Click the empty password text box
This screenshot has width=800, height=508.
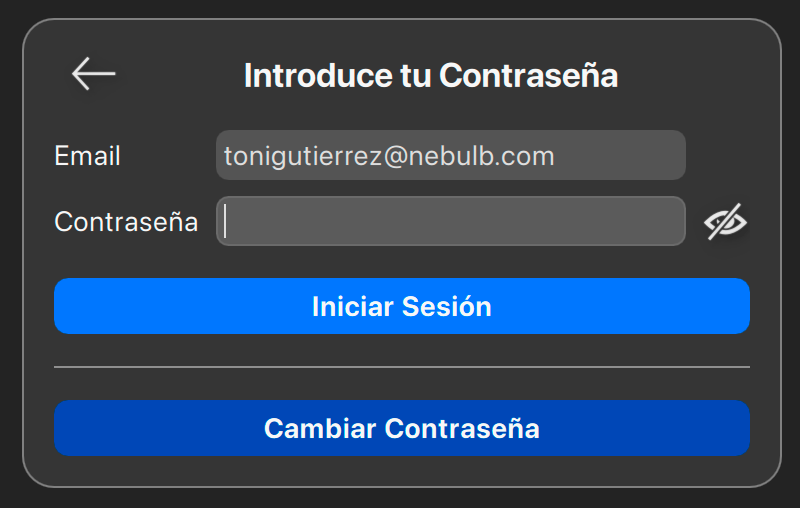click(450, 221)
